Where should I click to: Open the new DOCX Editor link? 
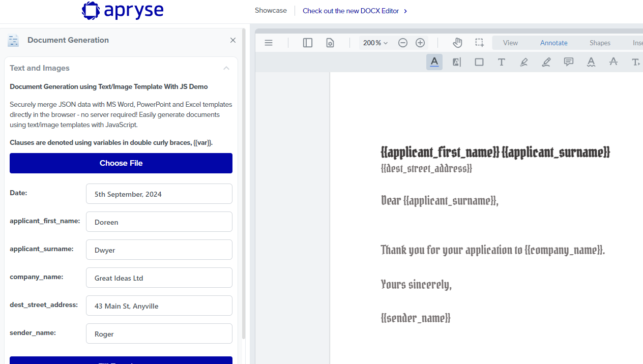click(351, 10)
